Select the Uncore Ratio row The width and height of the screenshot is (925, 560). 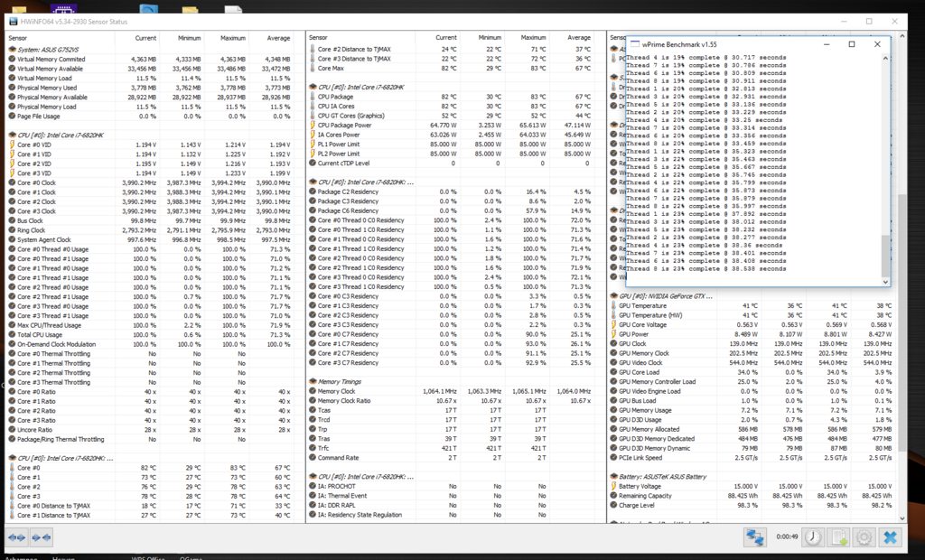(151, 430)
